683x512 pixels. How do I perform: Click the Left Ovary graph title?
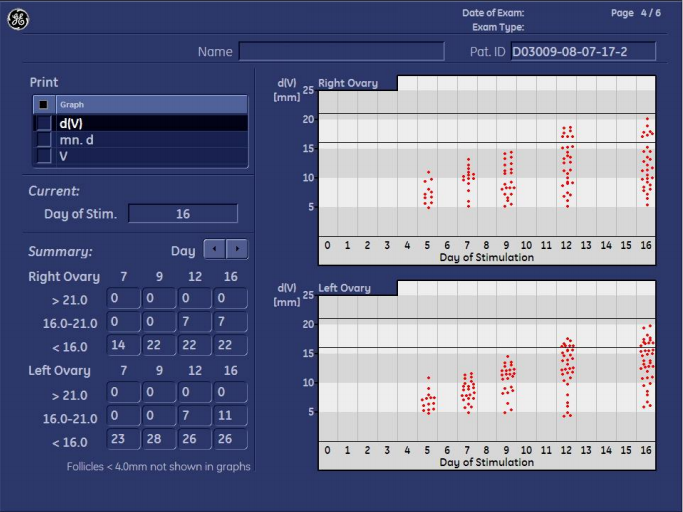point(344,288)
